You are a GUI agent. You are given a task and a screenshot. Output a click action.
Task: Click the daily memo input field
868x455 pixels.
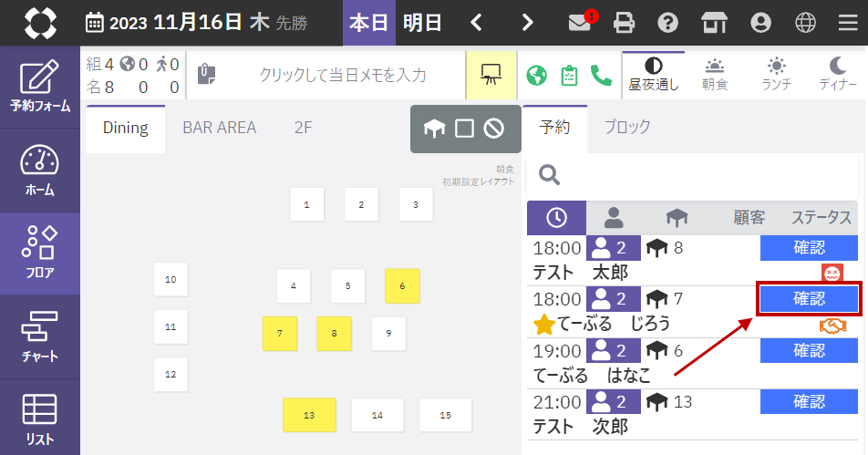point(342,75)
